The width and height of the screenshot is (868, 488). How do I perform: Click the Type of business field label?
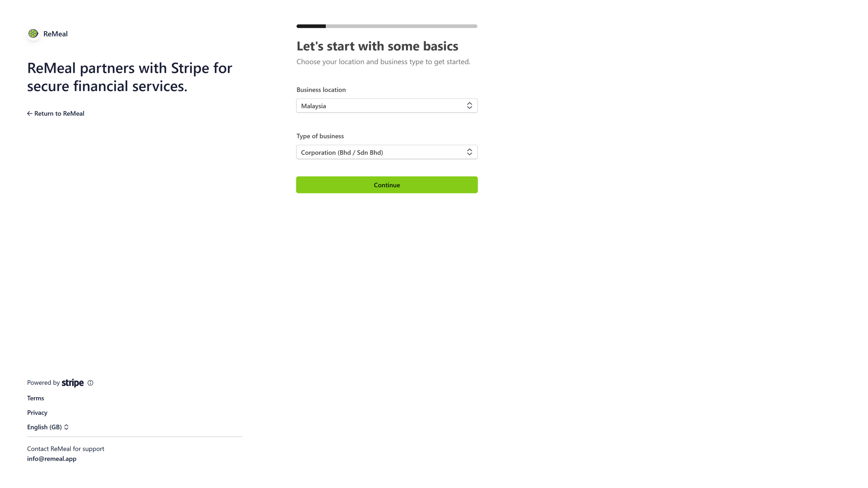pos(320,136)
